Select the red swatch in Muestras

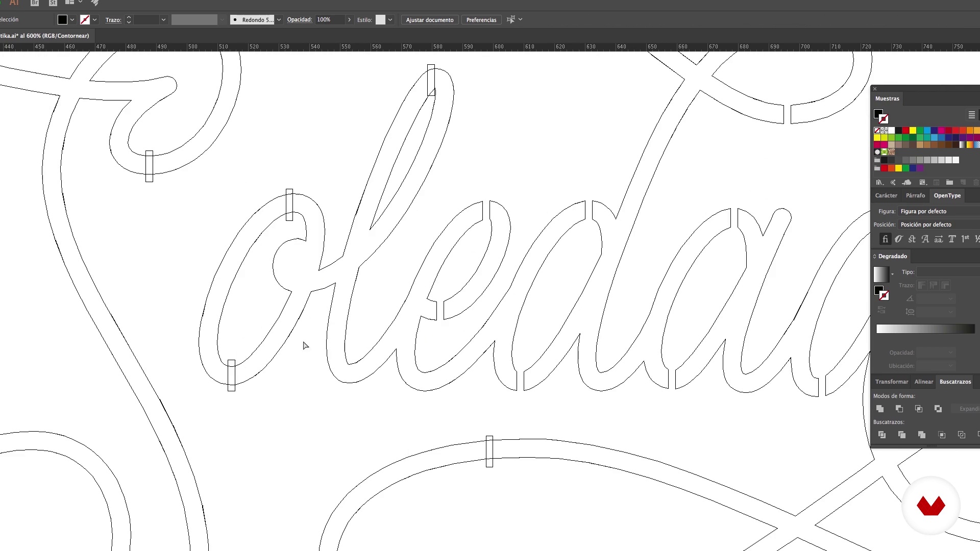(905, 131)
